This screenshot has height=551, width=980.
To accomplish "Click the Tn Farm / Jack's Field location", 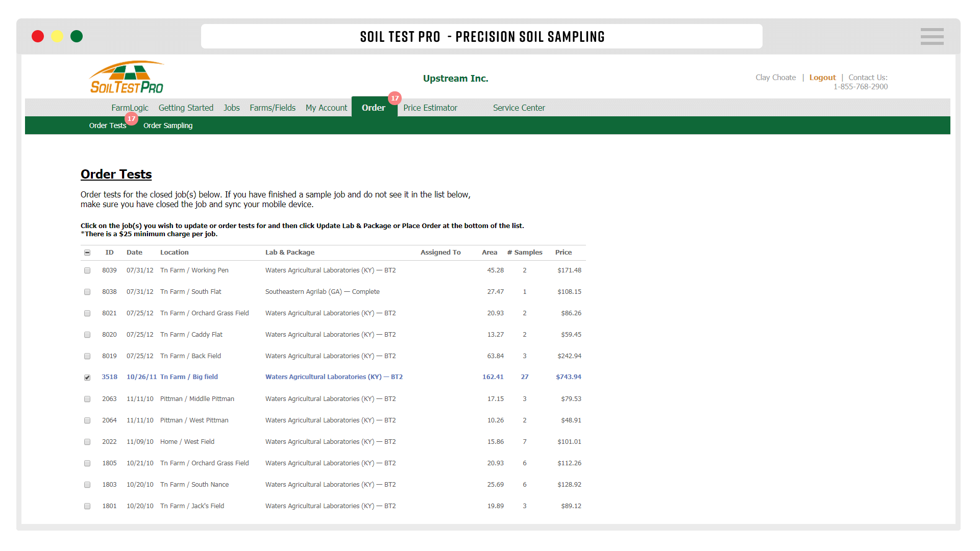I will tap(192, 506).
